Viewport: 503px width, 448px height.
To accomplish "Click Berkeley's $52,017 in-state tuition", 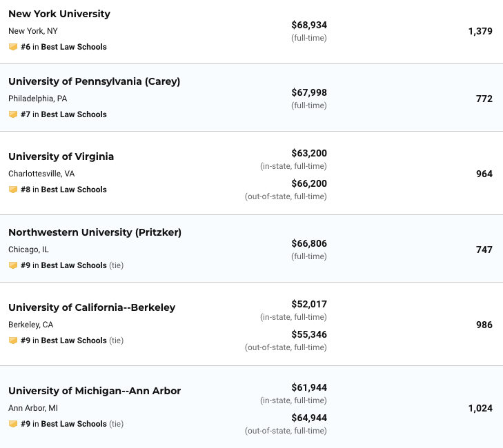I will 308,304.
